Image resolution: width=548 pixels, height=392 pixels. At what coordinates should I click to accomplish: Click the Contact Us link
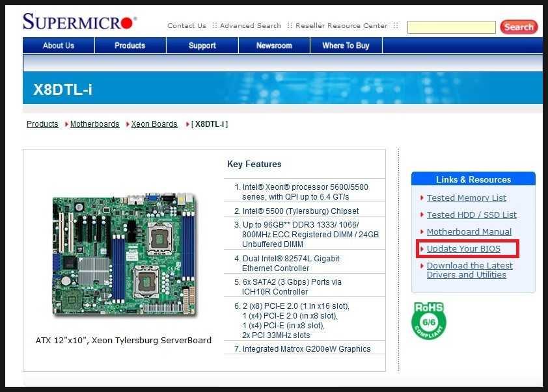click(187, 25)
